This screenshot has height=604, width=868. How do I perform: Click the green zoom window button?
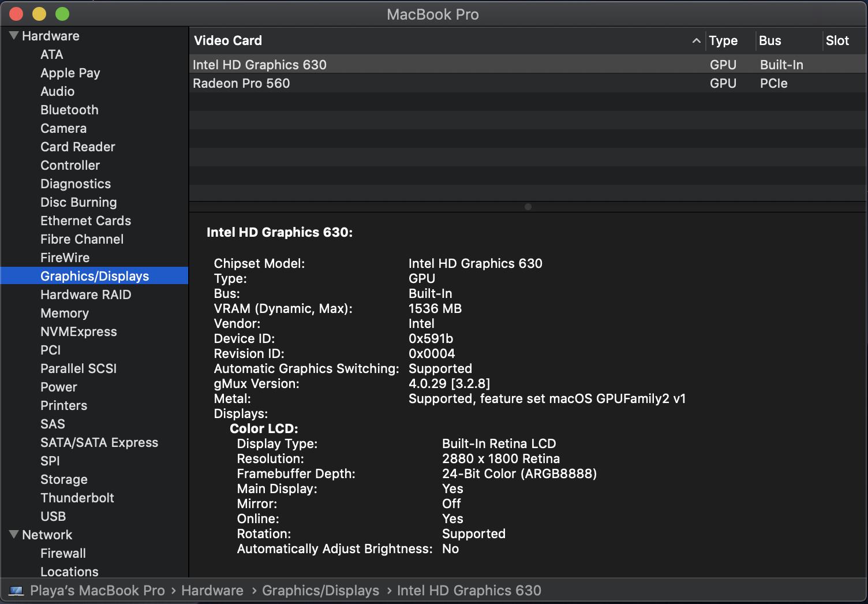tap(62, 14)
